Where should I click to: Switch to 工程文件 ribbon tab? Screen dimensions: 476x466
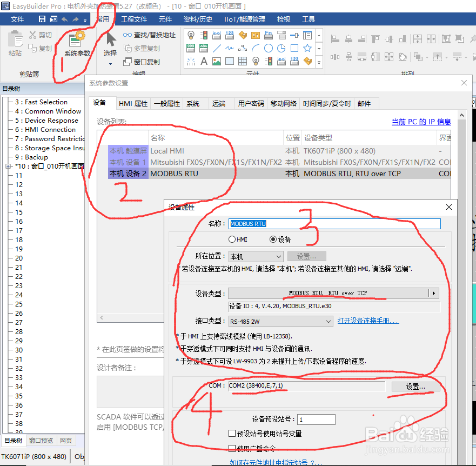(134, 19)
